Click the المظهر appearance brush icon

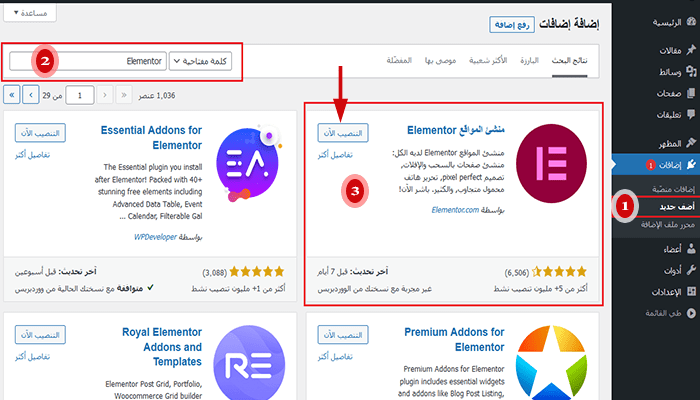[691, 143]
